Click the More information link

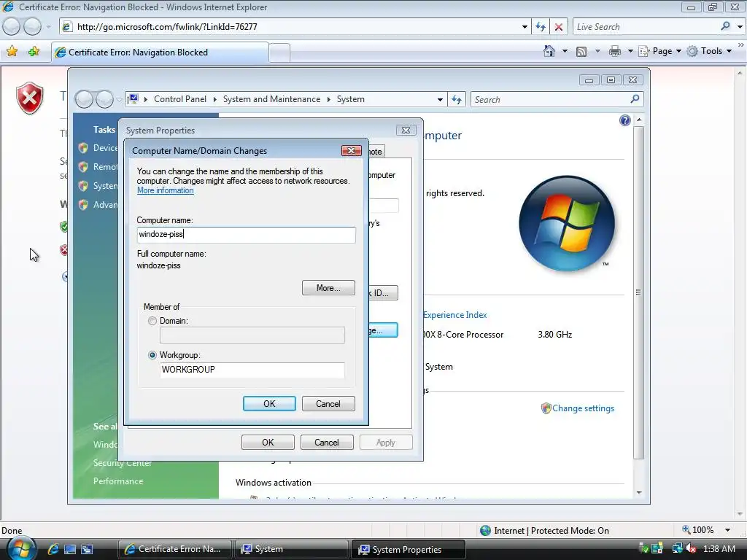tap(166, 190)
